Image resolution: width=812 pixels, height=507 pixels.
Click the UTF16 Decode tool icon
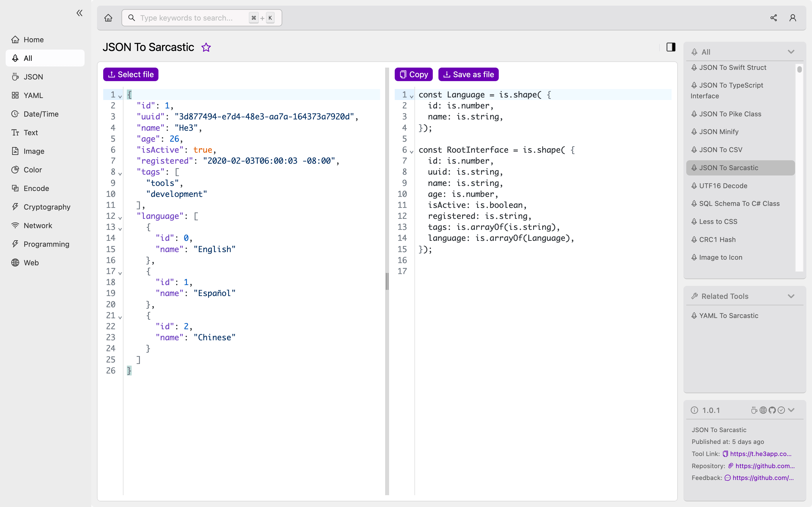click(694, 186)
